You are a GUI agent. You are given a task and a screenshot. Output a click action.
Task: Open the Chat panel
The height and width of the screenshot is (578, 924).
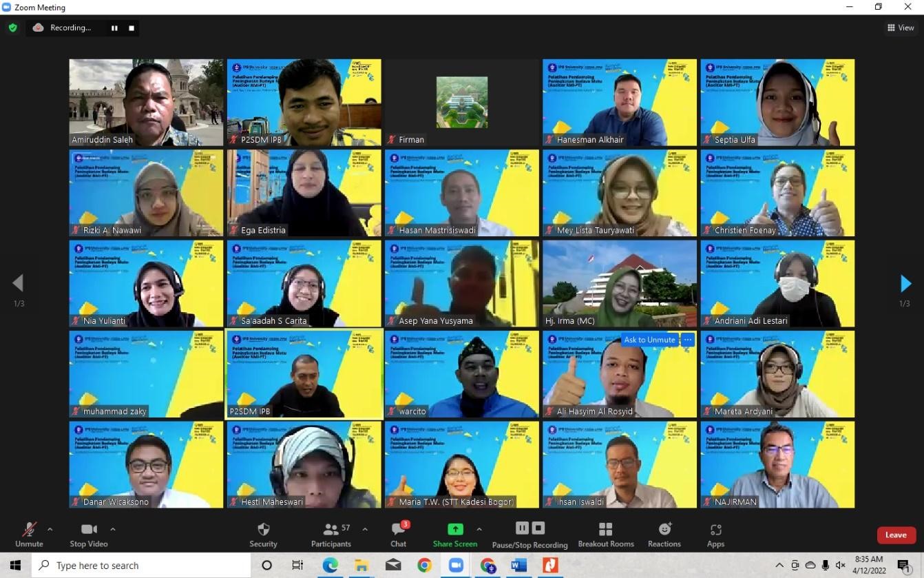(398, 535)
